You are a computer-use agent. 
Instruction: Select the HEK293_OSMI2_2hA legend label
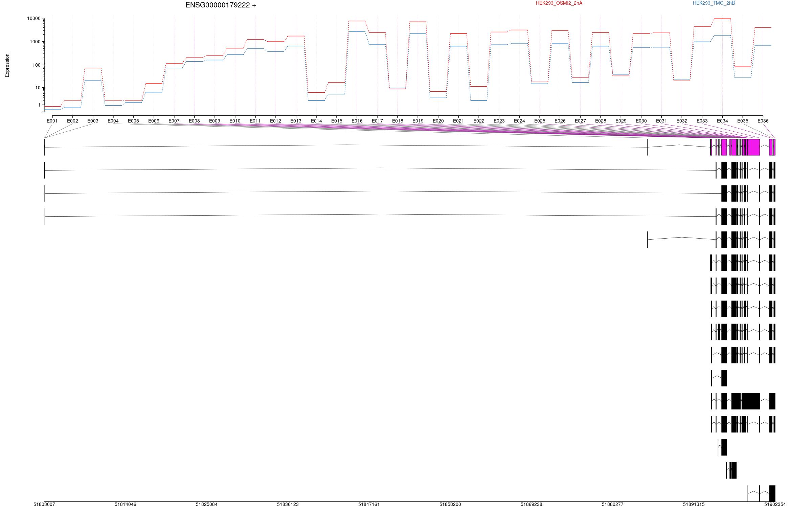click(559, 3)
